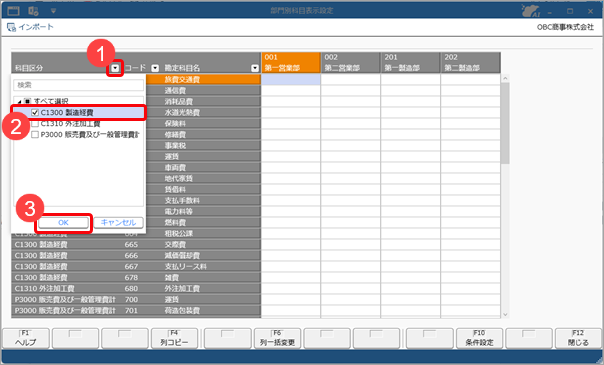This screenshot has height=365, width=604.
Task: Click the 電力料等 account name row
Action: [x=203, y=211]
